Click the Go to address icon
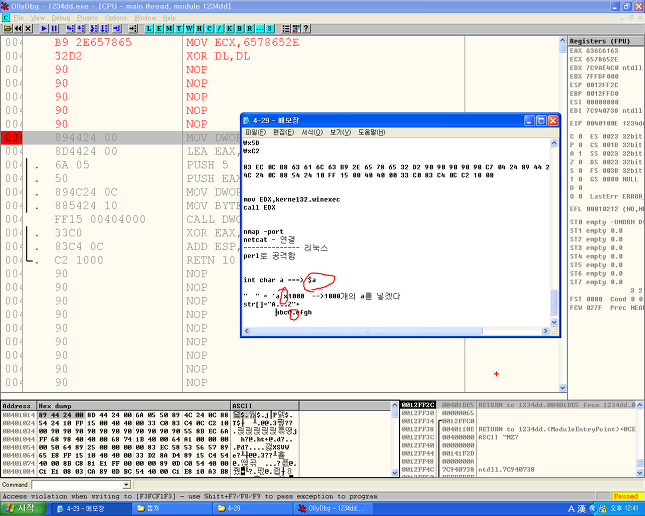The image size is (645, 516). pyautogui.click(x=132, y=28)
